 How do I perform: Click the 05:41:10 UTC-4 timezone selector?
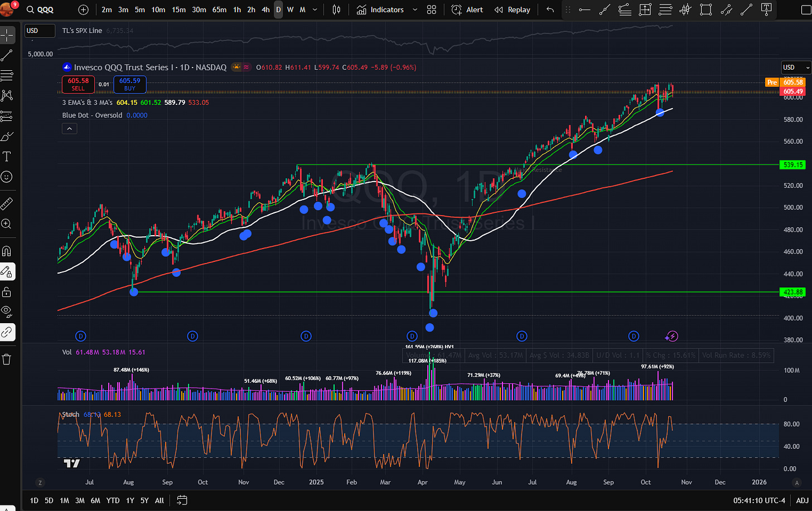pyautogui.click(x=760, y=500)
